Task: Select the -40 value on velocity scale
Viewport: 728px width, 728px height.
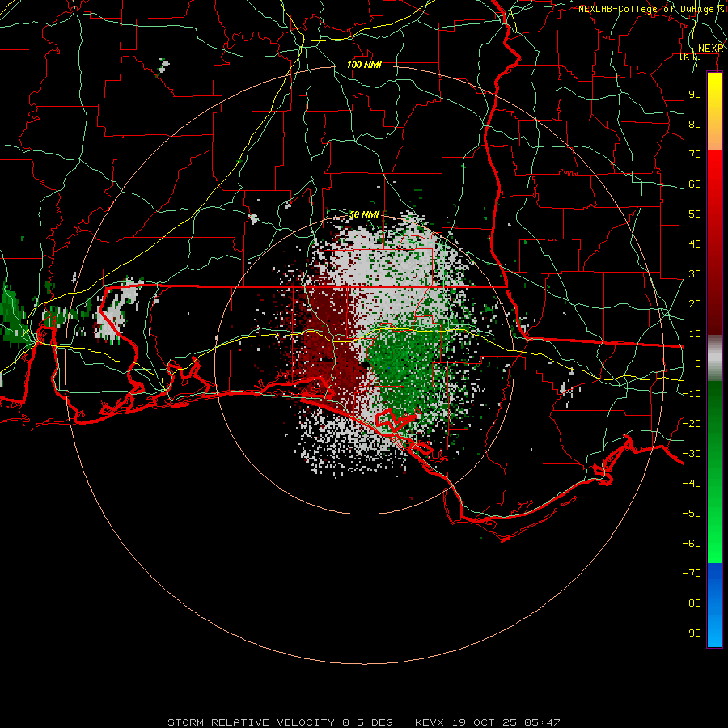Action: [x=692, y=484]
